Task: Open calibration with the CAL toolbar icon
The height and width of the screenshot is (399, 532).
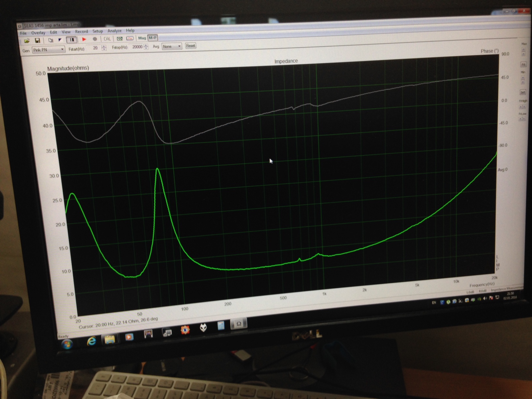Action: (107, 38)
